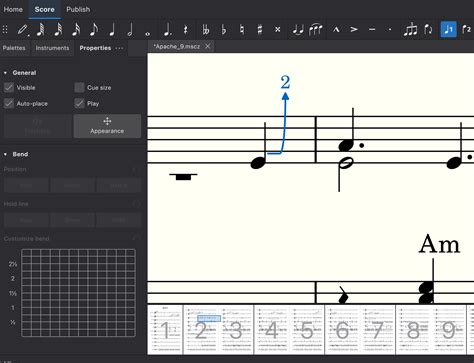
Task: Apply the flat accidental
Action: (x=224, y=30)
